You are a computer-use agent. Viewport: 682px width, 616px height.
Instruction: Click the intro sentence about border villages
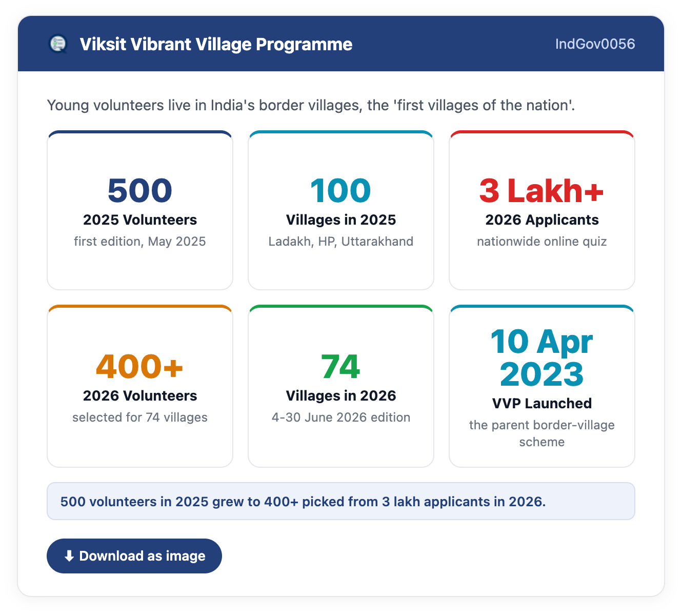(x=311, y=105)
